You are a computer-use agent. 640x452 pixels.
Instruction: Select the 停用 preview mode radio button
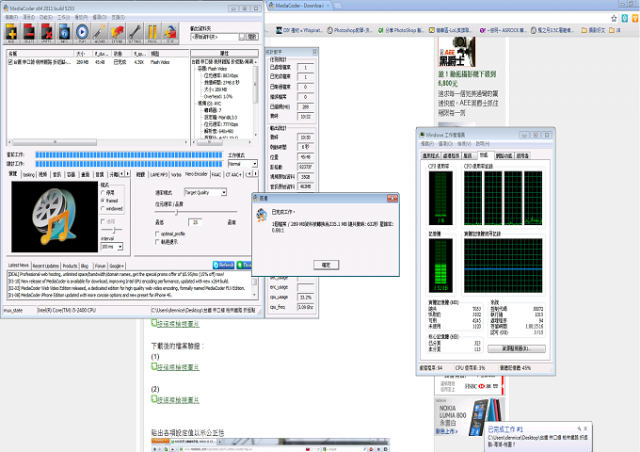pos(103,193)
